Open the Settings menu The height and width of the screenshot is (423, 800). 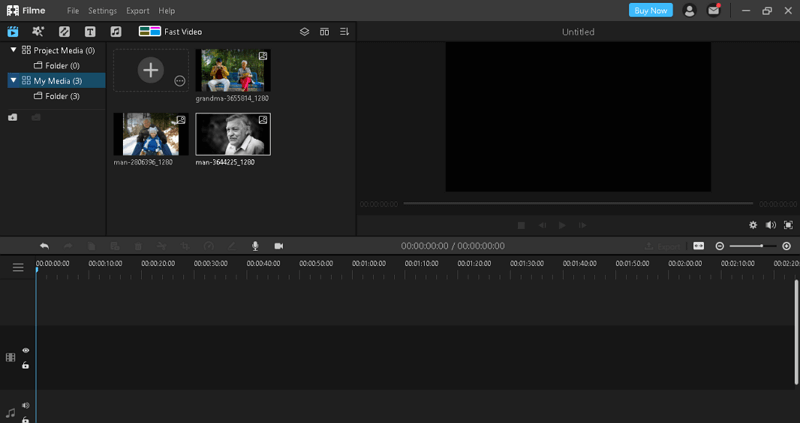pos(103,10)
